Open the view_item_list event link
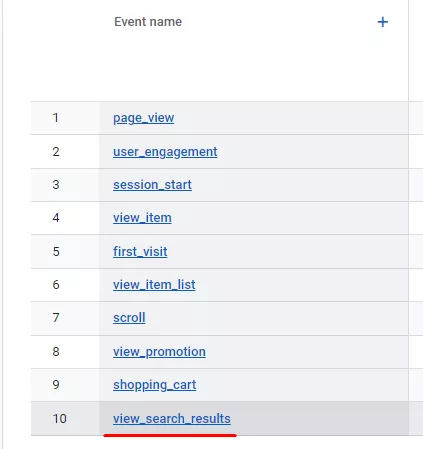Screen dimensions: 423x449 coord(154,285)
